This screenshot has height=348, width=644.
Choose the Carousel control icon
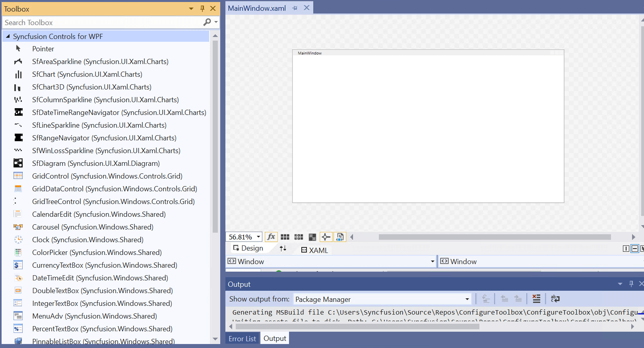18,227
